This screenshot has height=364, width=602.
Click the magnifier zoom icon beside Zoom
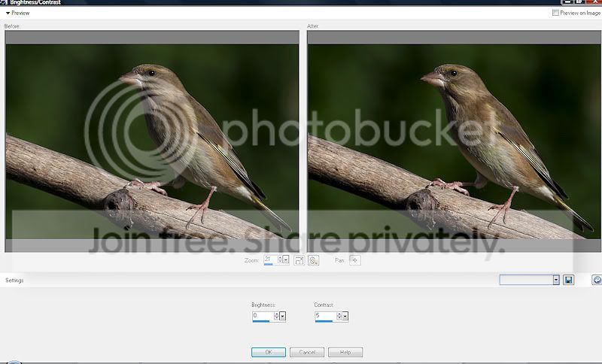tap(313, 260)
